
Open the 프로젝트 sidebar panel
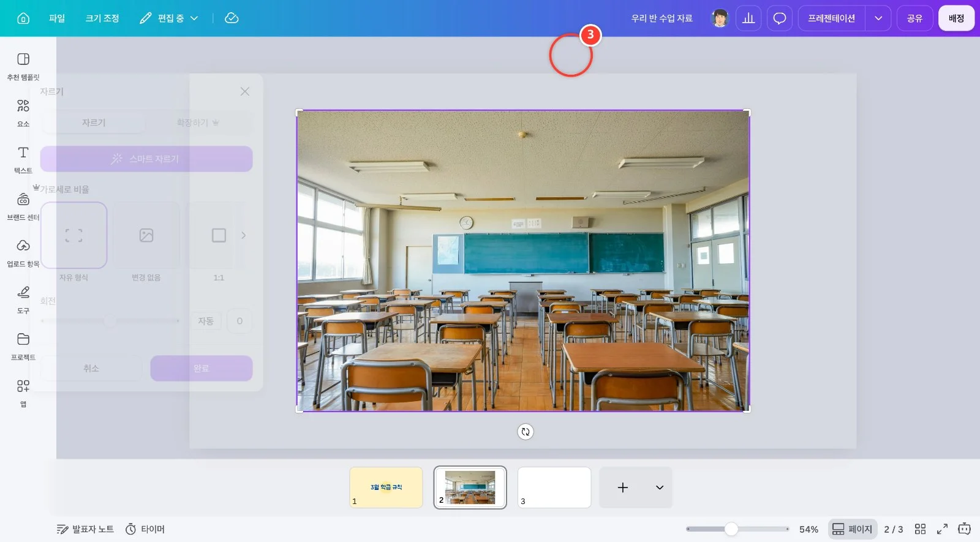[x=23, y=347]
